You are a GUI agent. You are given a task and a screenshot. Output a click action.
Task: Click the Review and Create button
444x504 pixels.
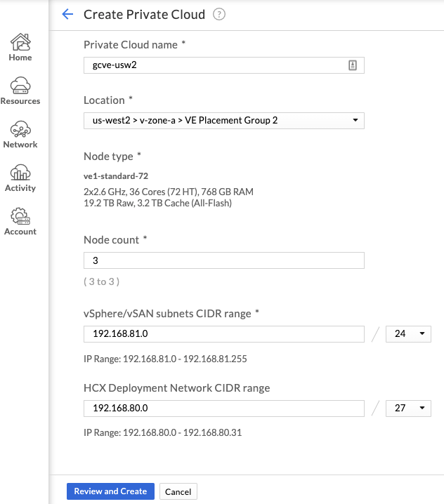pyautogui.click(x=110, y=491)
